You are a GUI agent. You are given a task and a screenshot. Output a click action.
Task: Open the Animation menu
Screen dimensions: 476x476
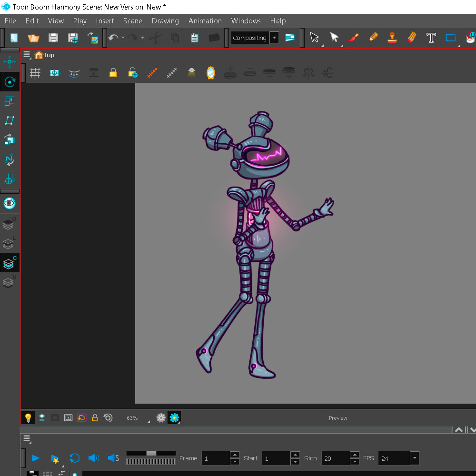click(205, 21)
